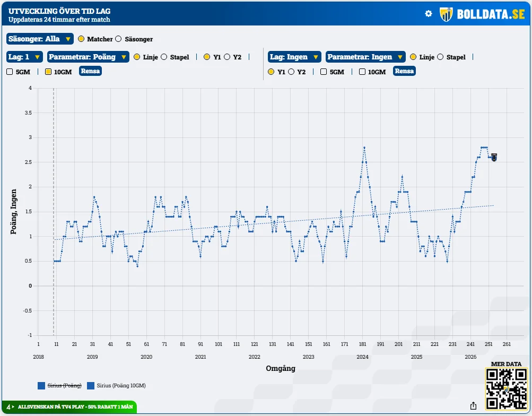Click the MER DATA label
The height and width of the screenshot is (416, 532).
(506, 364)
